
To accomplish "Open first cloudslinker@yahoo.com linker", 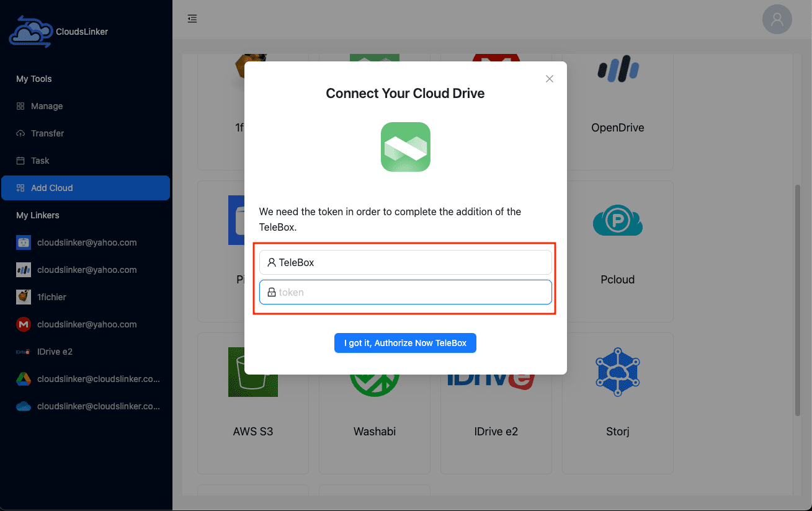I will pyautogui.click(x=86, y=242).
